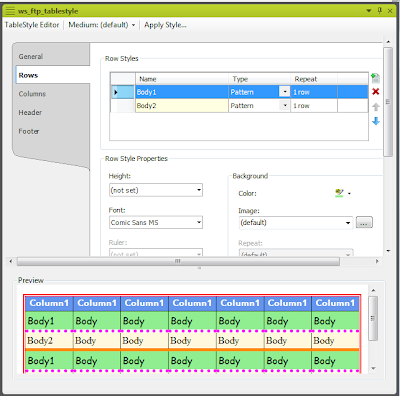Move row style down arrow
The image size is (400, 396).
point(376,121)
